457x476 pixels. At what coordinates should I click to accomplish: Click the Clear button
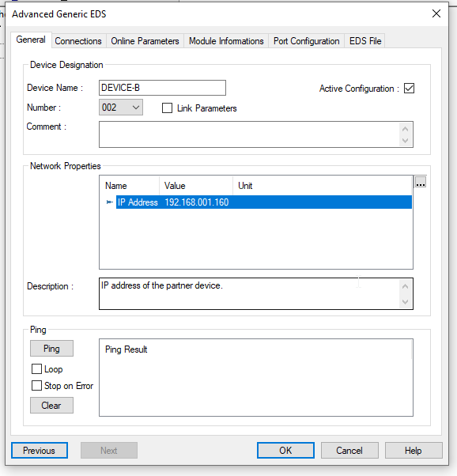[x=51, y=406]
